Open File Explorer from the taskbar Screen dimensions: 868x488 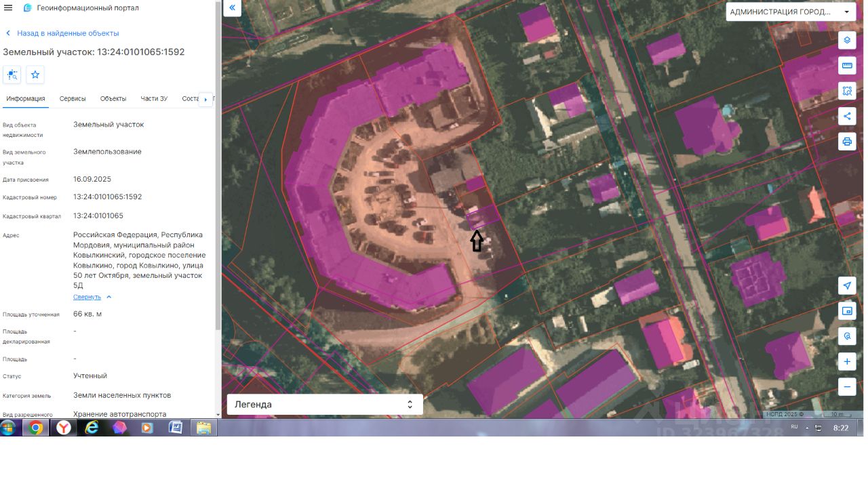pyautogui.click(x=203, y=428)
